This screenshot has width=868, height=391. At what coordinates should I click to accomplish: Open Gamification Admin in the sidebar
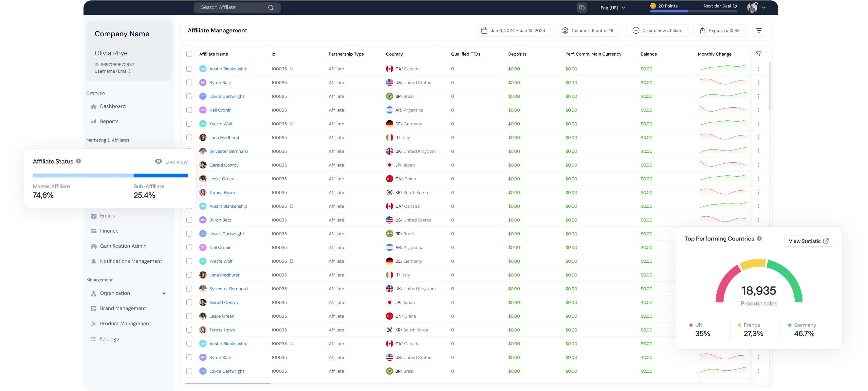point(123,246)
